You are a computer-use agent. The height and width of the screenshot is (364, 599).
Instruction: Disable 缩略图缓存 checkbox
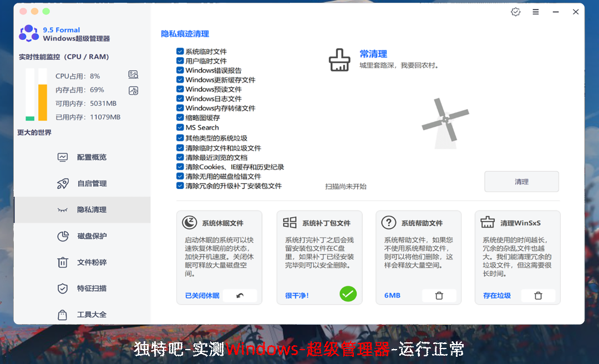pyautogui.click(x=180, y=117)
